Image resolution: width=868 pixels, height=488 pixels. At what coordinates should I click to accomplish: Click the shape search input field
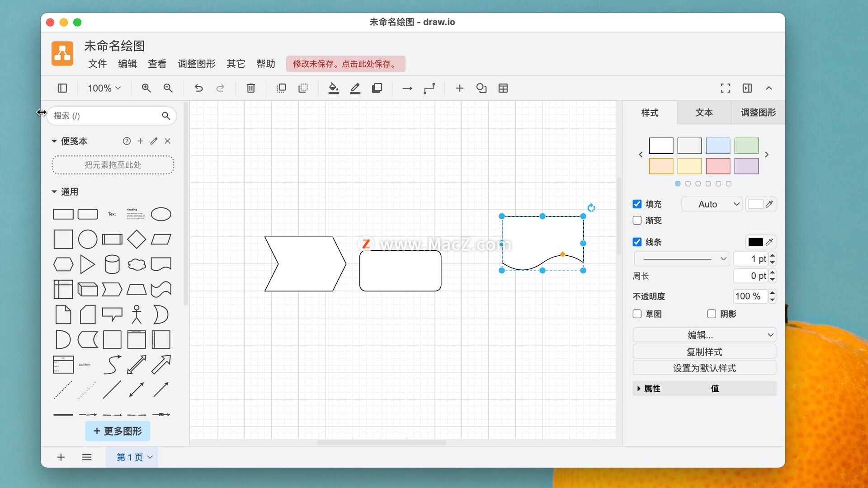[x=111, y=116]
